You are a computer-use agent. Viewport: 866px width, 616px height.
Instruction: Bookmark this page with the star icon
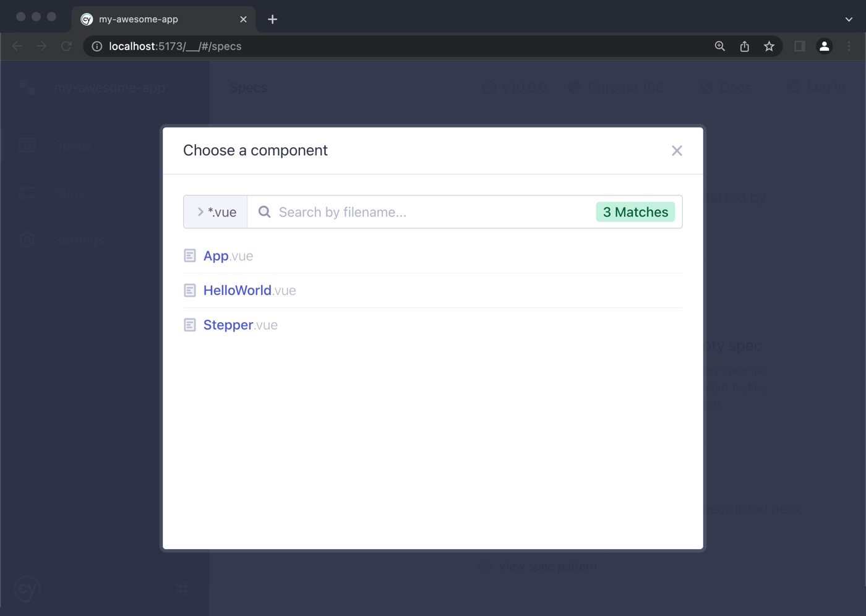(x=769, y=46)
